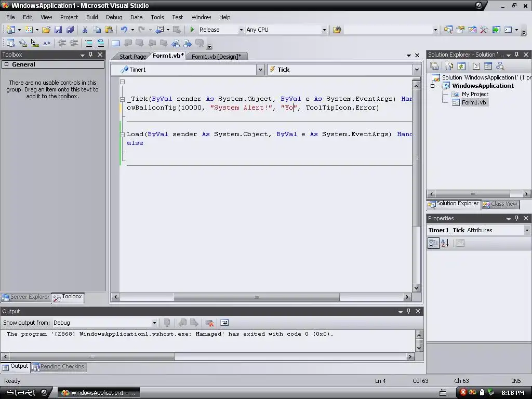Open the Release configuration dropdown
532x399 pixels.
point(241,30)
